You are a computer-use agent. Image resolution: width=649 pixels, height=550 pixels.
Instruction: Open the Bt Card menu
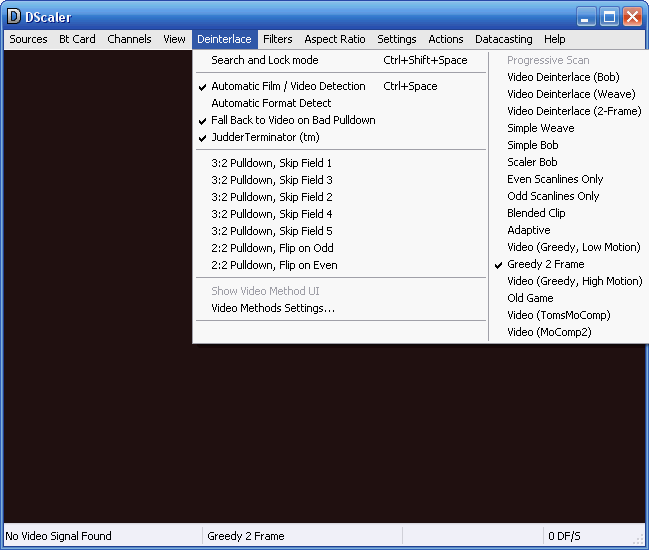[77, 39]
